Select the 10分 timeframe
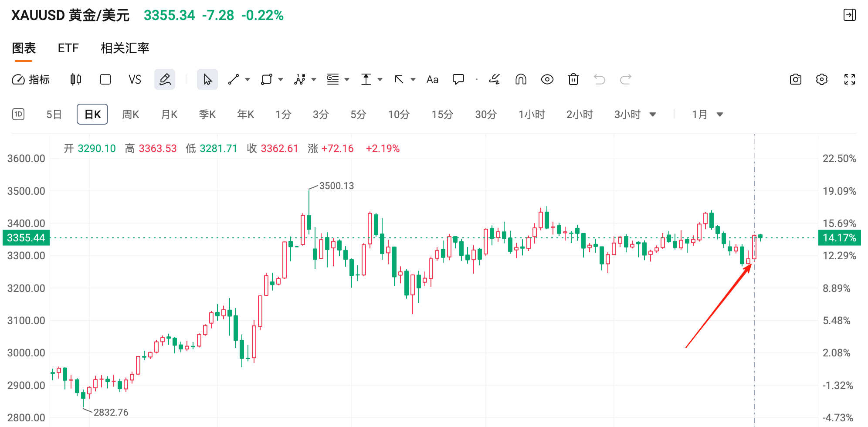This screenshot has width=868, height=427. click(399, 114)
